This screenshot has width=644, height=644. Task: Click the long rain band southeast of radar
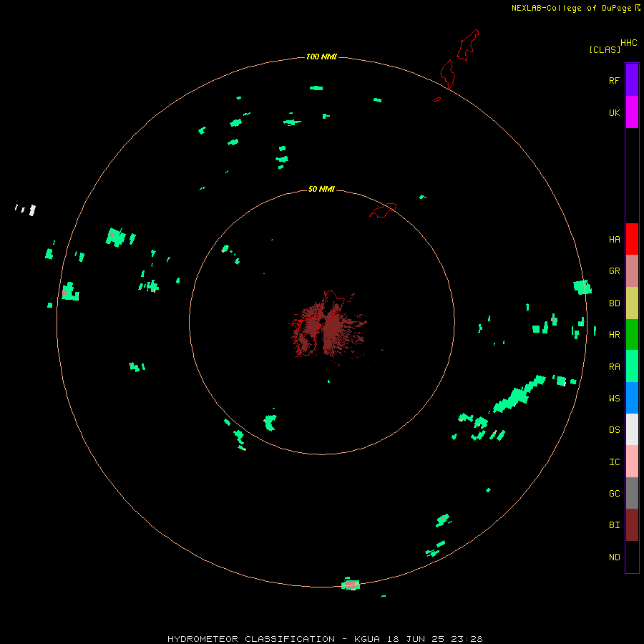coord(519,394)
